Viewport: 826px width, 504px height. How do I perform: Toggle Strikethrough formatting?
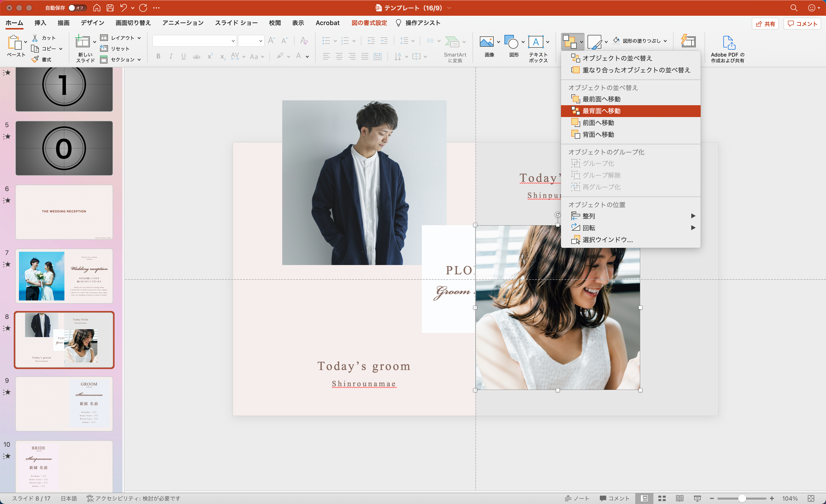pos(196,57)
